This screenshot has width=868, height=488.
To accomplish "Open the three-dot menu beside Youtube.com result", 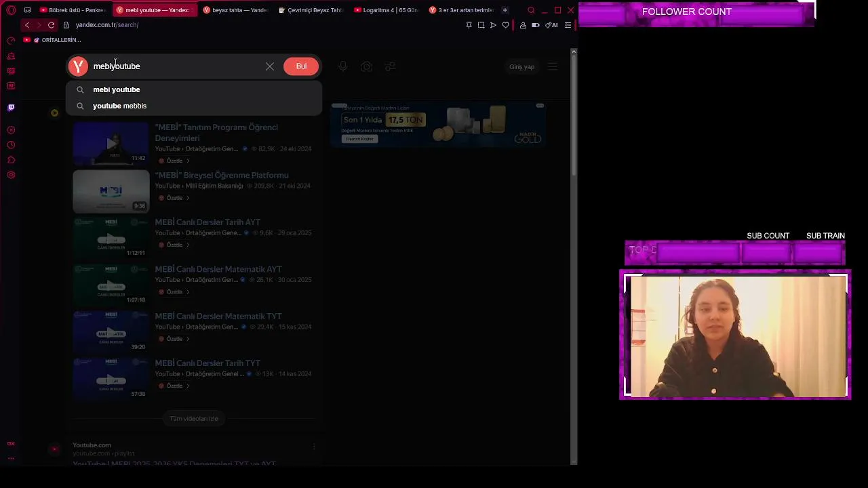I will click(x=314, y=447).
